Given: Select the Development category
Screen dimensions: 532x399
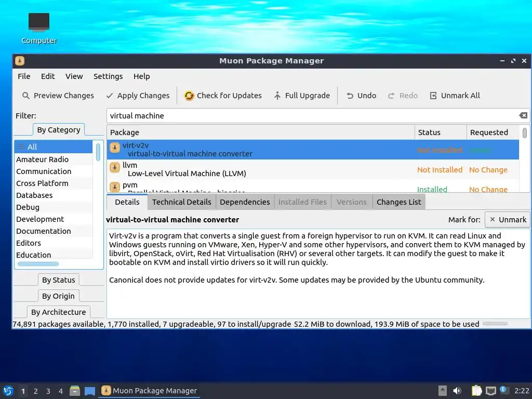Looking at the screenshot, I should [54, 219].
